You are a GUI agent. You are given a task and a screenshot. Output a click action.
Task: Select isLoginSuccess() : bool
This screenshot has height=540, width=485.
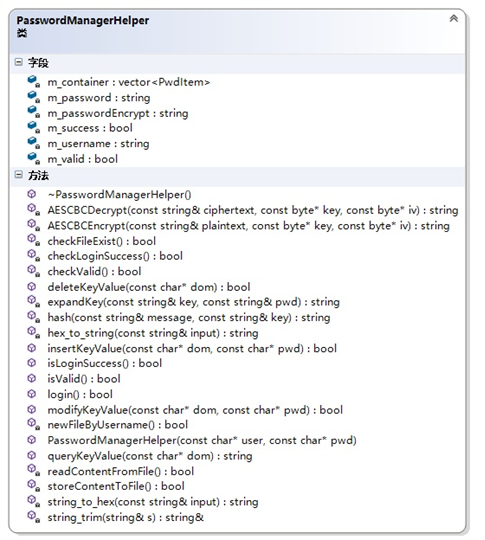coord(105,363)
